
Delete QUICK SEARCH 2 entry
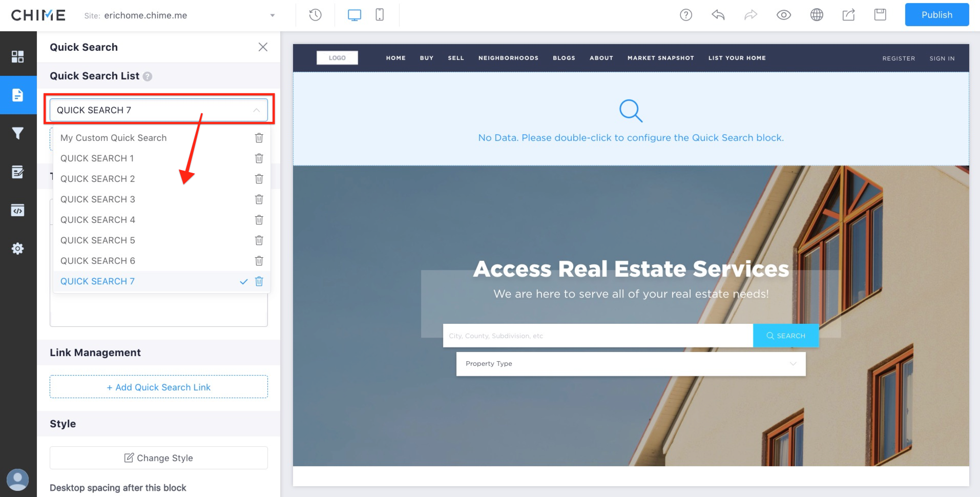coord(259,179)
